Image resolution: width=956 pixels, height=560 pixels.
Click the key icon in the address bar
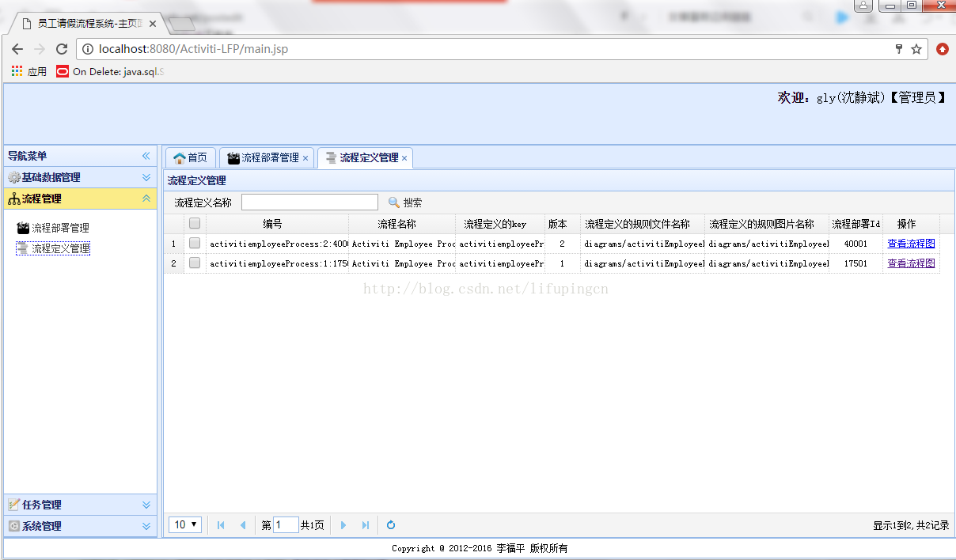click(899, 49)
